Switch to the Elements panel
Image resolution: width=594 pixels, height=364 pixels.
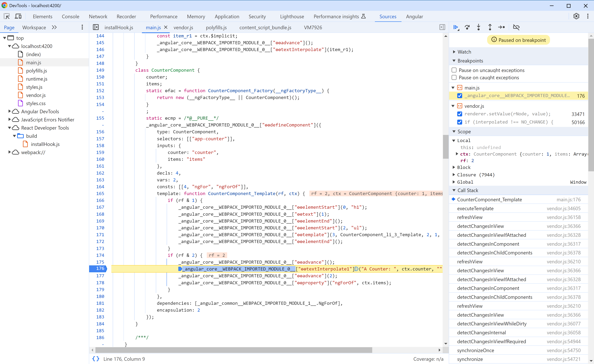[x=43, y=16]
